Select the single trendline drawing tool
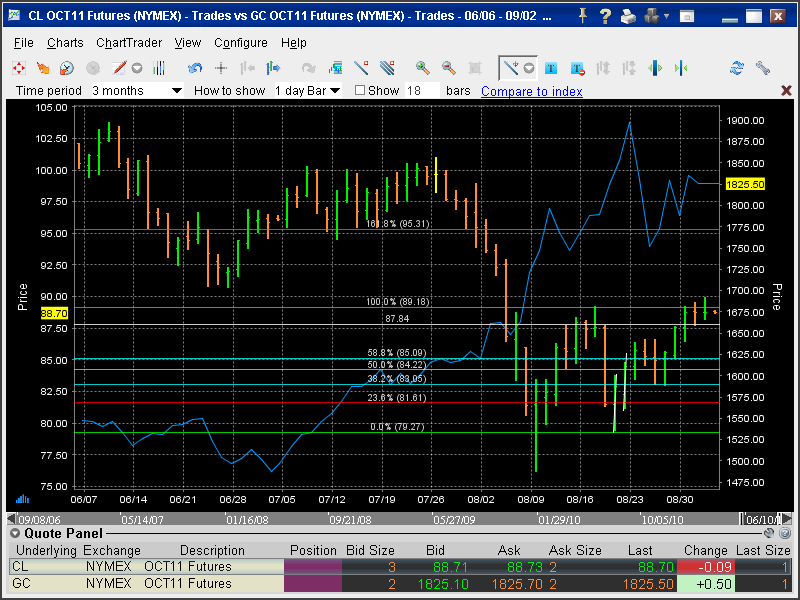 (x=361, y=68)
